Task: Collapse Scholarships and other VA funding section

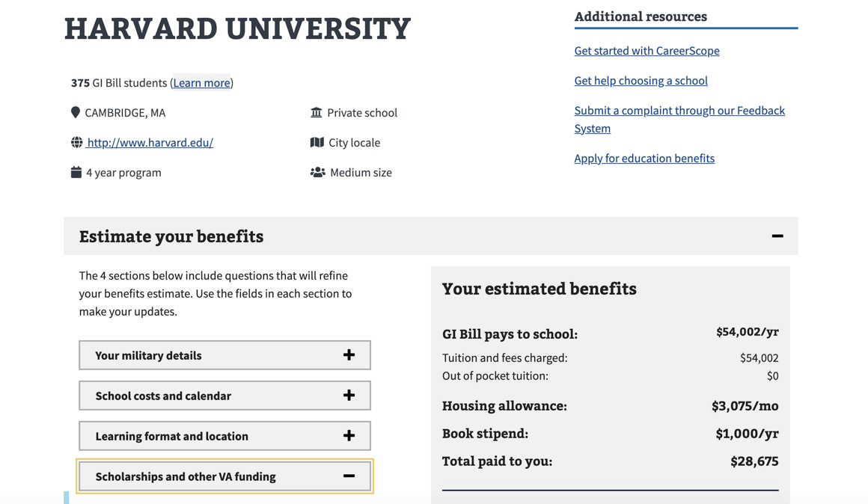Action: [x=224, y=476]
